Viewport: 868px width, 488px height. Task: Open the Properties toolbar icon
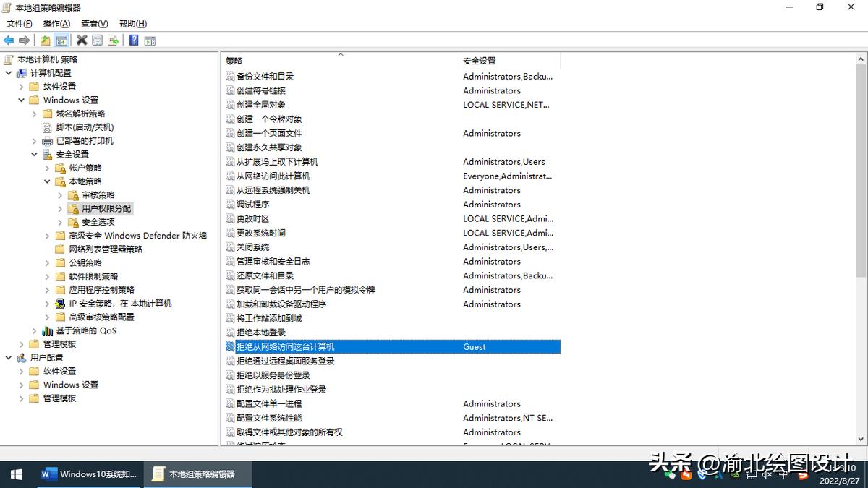pyautogui.click(x=97, y=40)
